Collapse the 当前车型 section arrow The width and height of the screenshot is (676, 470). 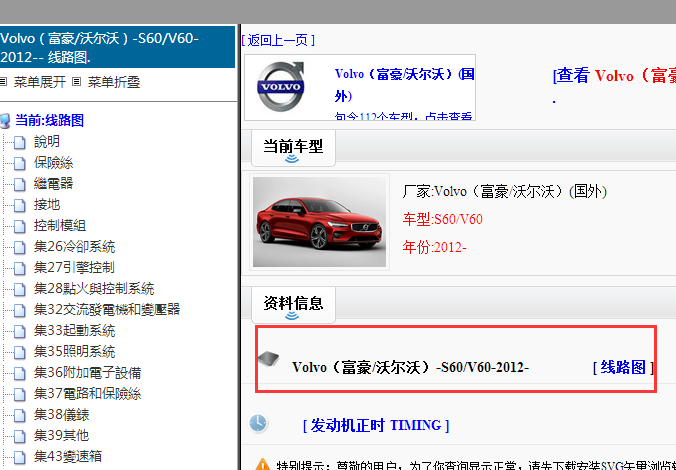pyautogui.click(x=292, y=159)
